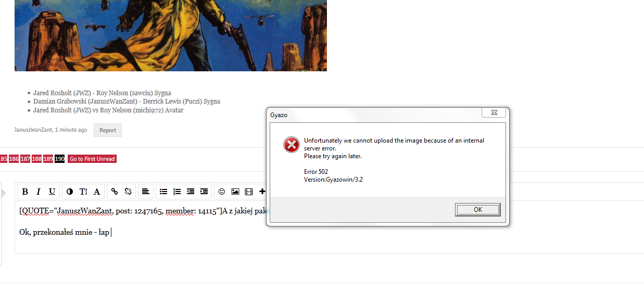
Task: Open thread page 187
Action: [x=26, y=159]
